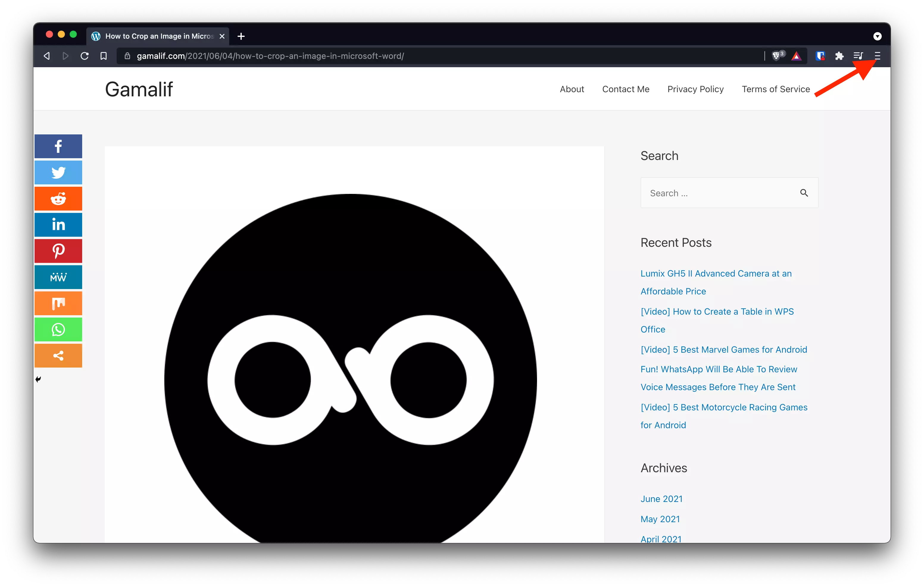
Task: Open the browser extensions puzzle icon
Action: tap(839, 56)
